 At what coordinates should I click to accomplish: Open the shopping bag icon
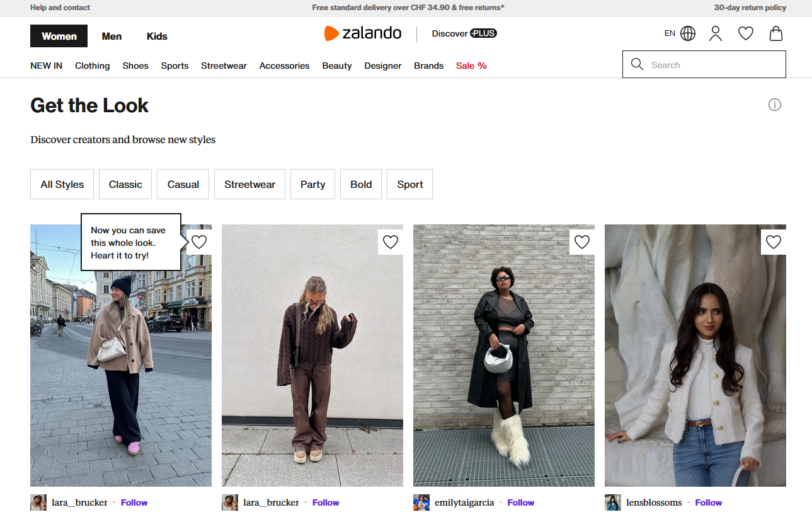776,33
